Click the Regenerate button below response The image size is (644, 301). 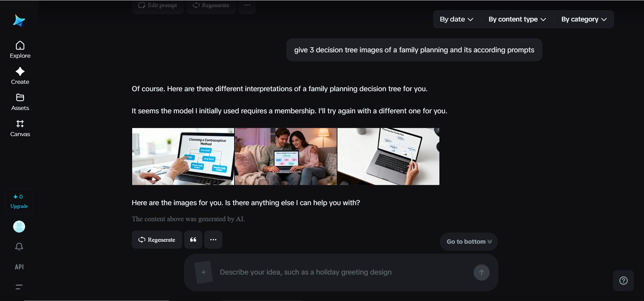(157, 240)
